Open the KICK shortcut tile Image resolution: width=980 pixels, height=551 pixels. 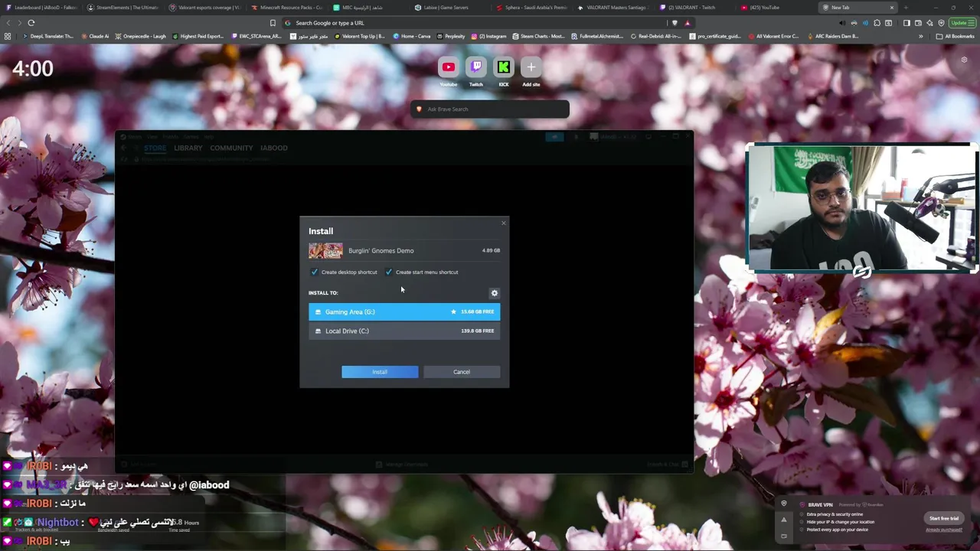tap(504, 67)
